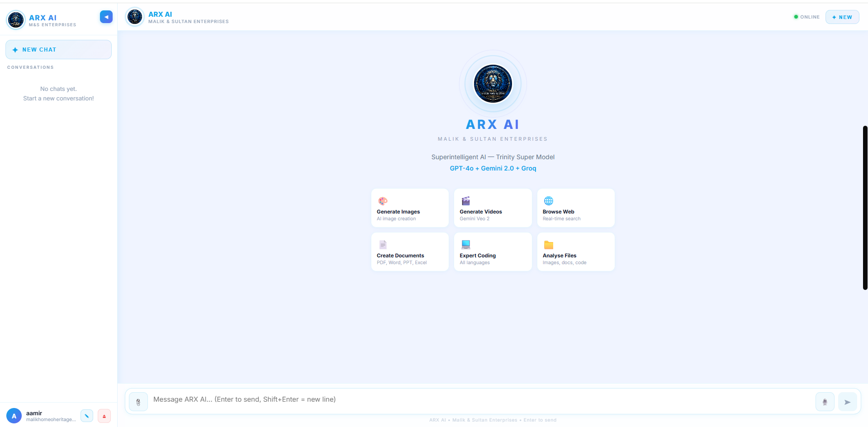Image resolution: width=868 pixels, height=427 pixels.
Task: Select the Browse Web card
Action: [x=576, y=208]
